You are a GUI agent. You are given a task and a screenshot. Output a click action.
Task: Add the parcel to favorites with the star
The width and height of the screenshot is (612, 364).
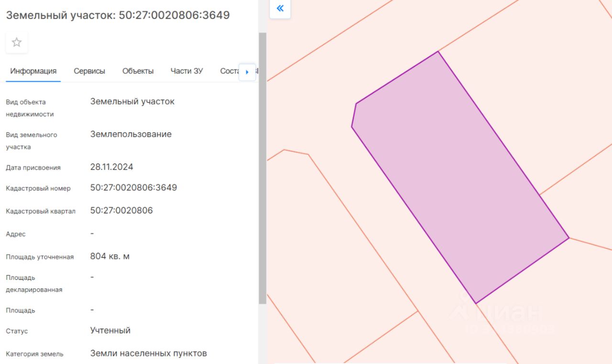click(x=17, y=43)
